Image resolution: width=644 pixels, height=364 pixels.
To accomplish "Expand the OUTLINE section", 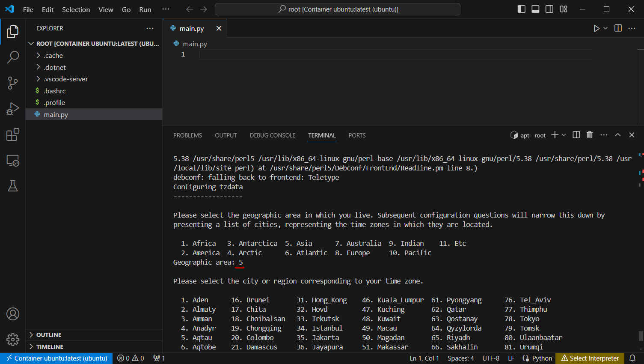I will pyautogui.click(x=49, y=335).
